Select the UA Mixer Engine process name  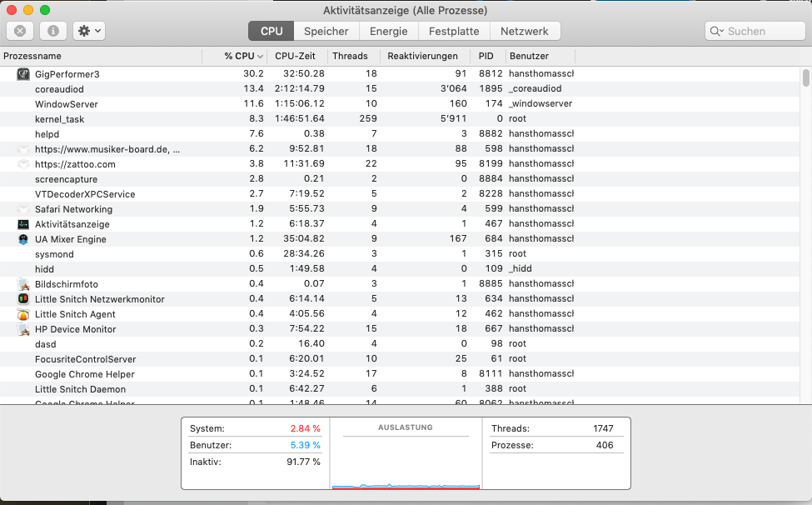point(71,239)
